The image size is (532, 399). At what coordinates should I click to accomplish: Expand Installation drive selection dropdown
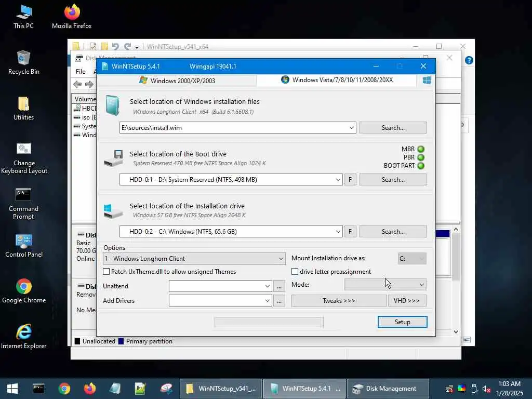(x=338, y=232)
